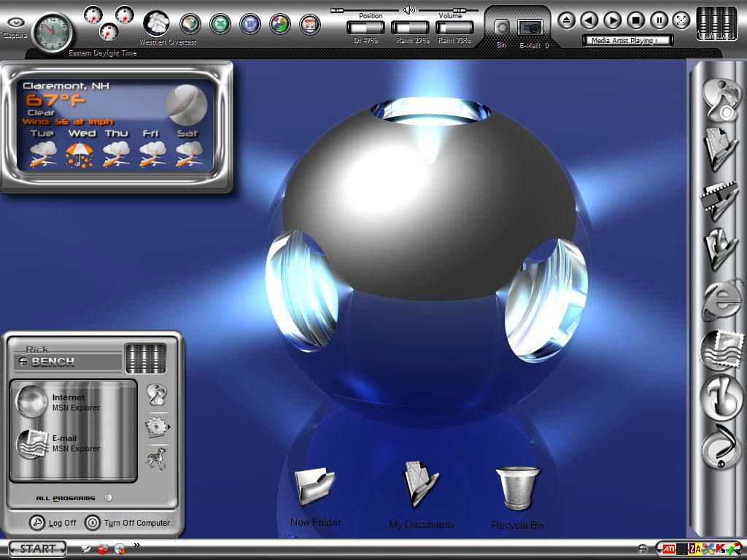The width and height of the screenshot is (747, 560).
Task: Click the ATI tray icon
Action: [x=668, y=550]
